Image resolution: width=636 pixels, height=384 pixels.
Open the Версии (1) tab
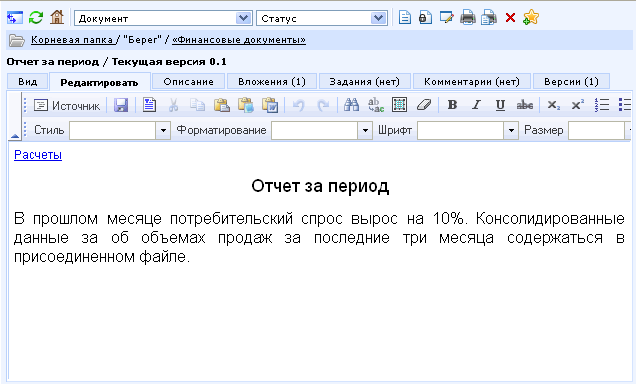571,82
